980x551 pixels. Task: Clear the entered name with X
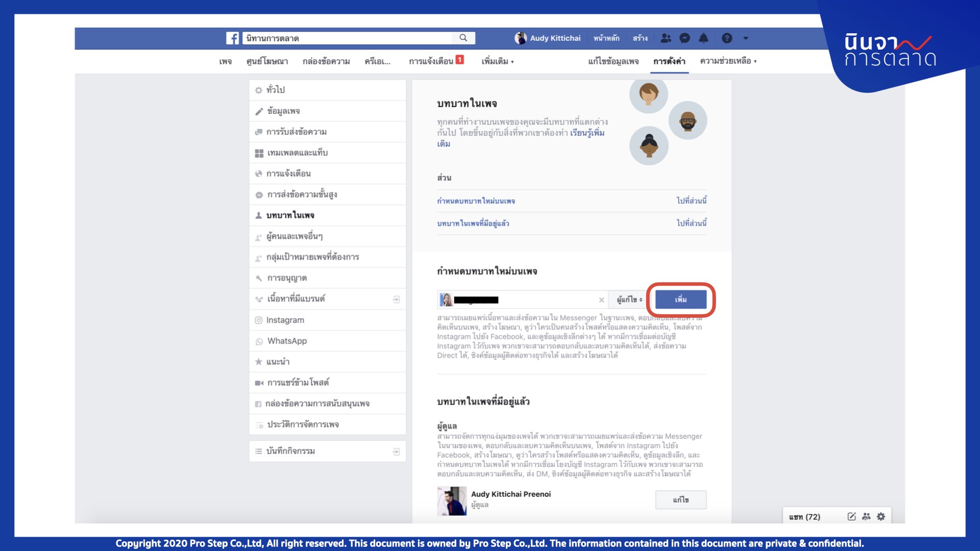click(601, 300)
